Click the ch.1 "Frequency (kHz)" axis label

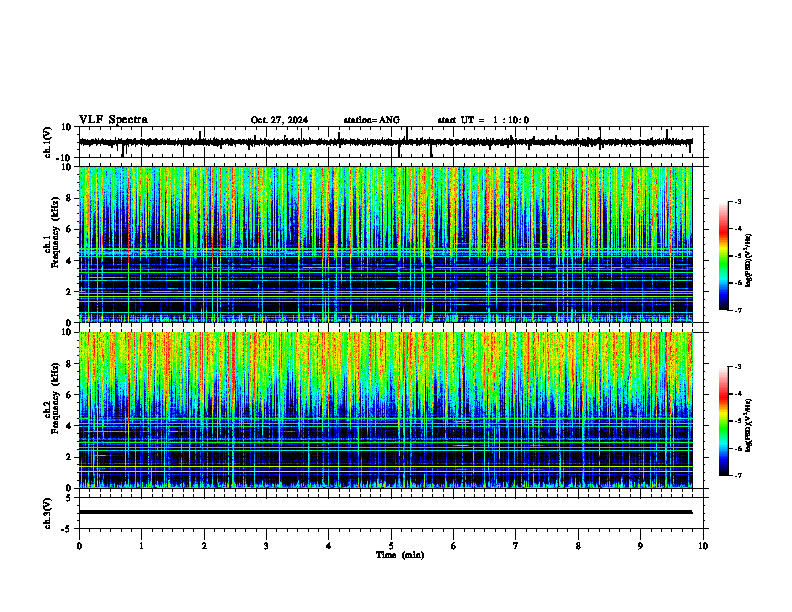coord(55,233)
